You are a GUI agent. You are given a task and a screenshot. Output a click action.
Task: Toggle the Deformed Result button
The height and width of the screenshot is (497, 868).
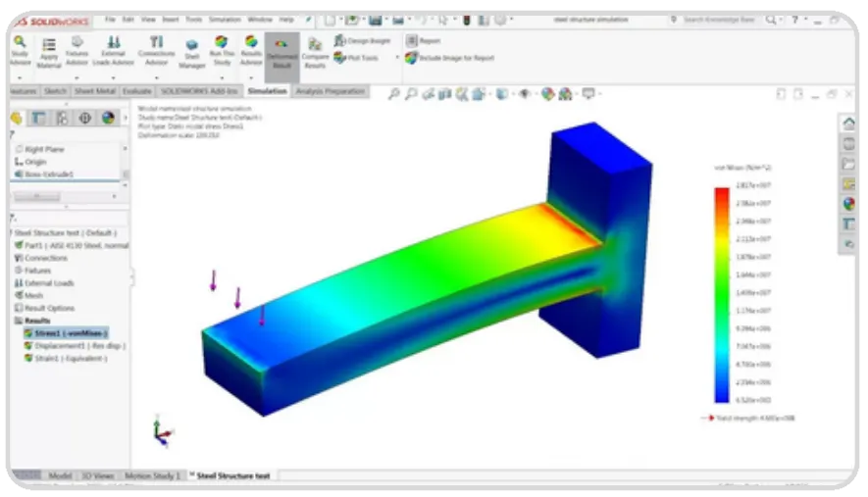point(281,58)
